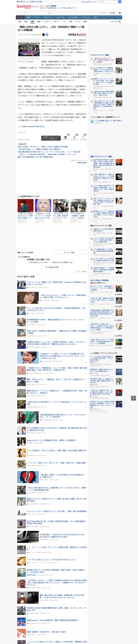Viewport: 138px width, 644px height.
Task: Select the 経済 category
Action: pyautogui.click(x=39, y=21)
